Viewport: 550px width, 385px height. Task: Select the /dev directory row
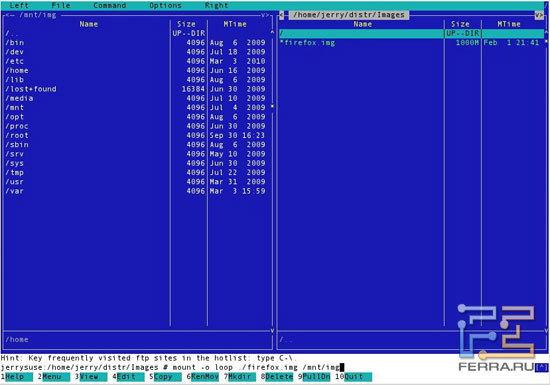point(138,52)
